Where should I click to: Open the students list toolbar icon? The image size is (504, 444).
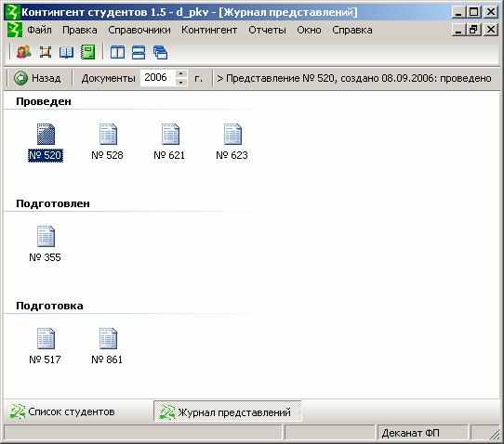click(x=24, y=52)
